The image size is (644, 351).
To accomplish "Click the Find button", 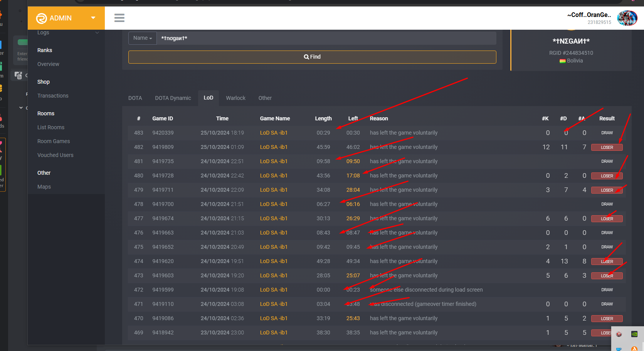I will (x=312, y=57).
